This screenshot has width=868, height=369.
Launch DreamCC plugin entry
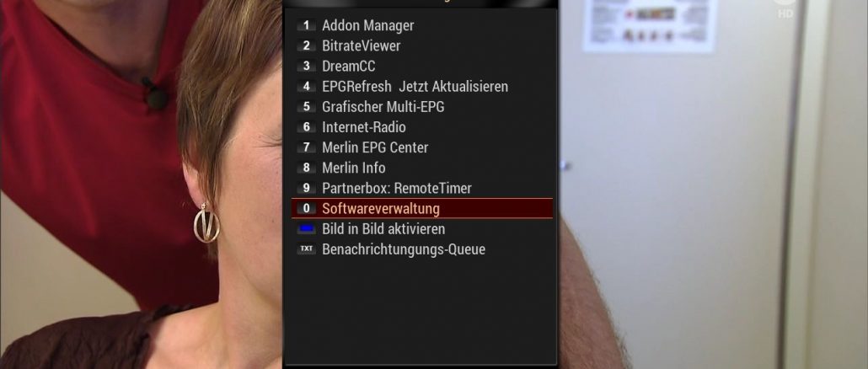pos(422,67)
